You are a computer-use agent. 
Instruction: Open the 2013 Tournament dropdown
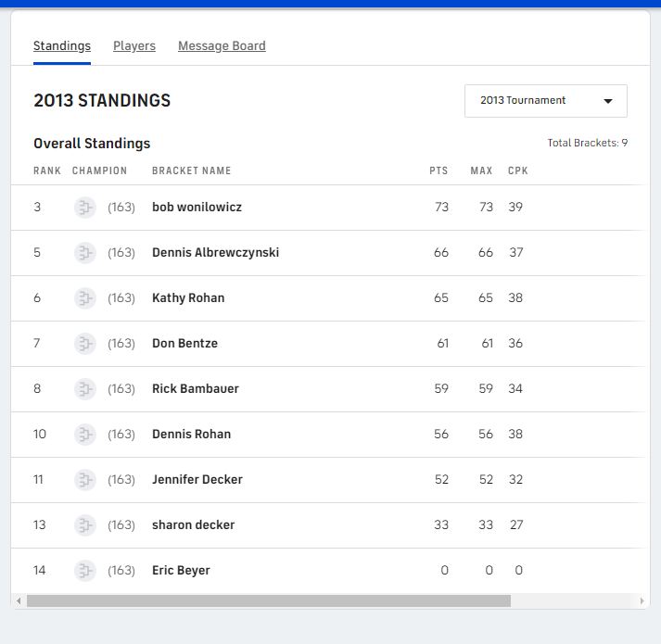coord(545,101)
